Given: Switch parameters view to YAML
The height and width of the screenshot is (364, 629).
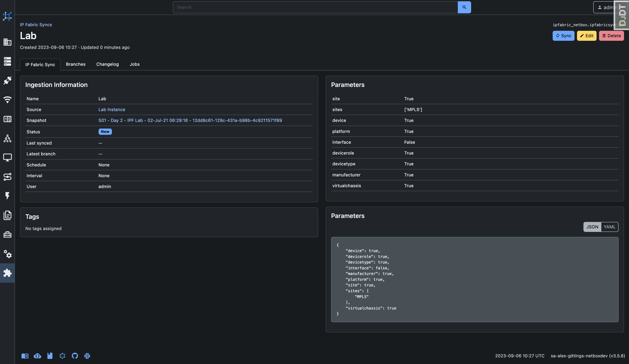Looking at the screenshot, I should click(609, 227).
